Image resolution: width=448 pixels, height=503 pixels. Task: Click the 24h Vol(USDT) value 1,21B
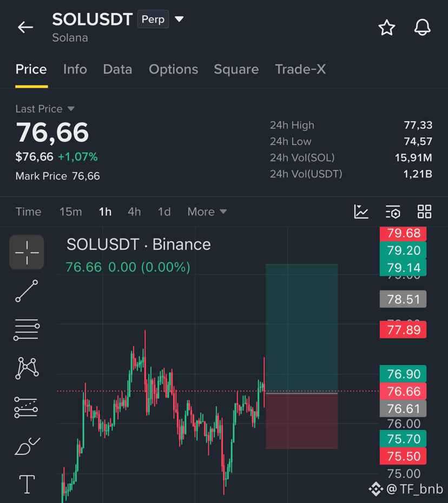click(x=418, y=174)
